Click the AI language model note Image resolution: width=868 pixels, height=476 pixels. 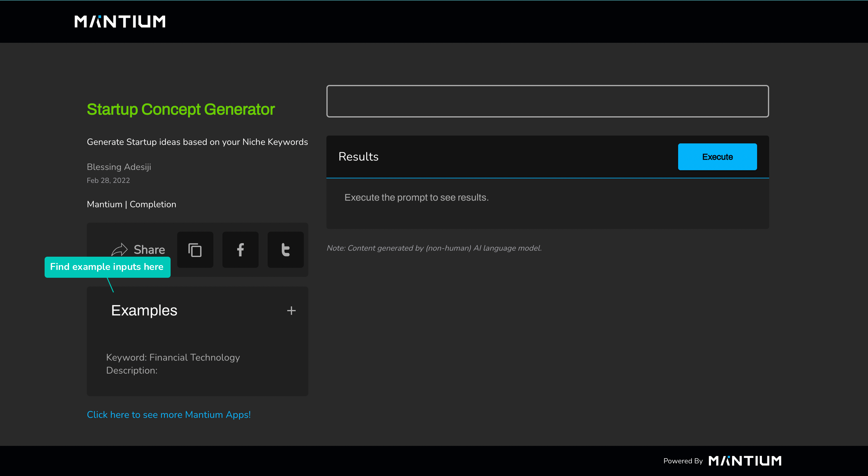(x=434, y=248)
